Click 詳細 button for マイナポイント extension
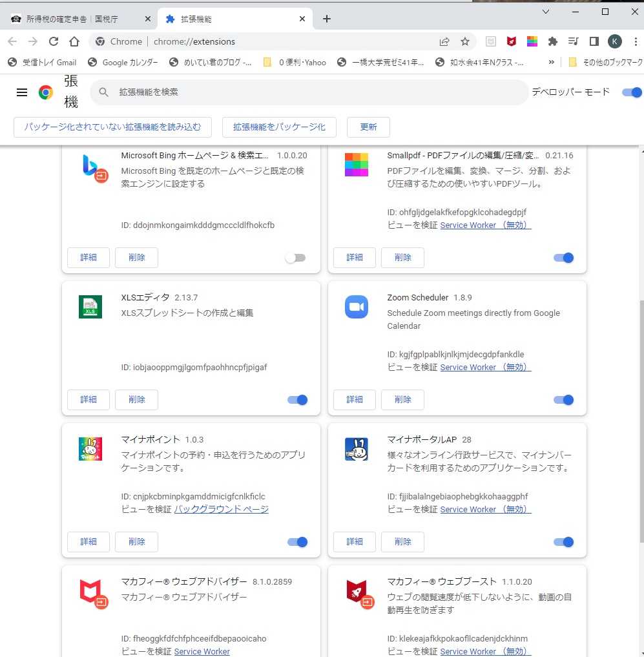This screenshot has width=644, height=657. 88,541
